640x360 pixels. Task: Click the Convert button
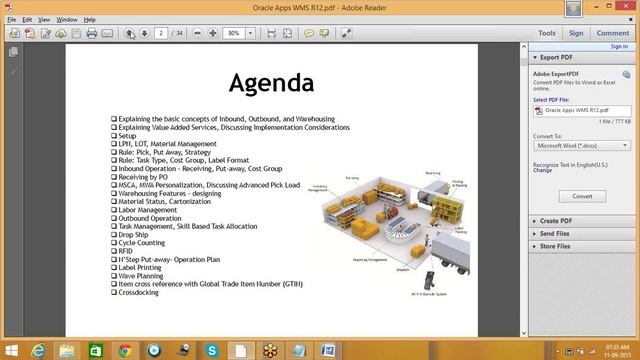pos(582,196)
